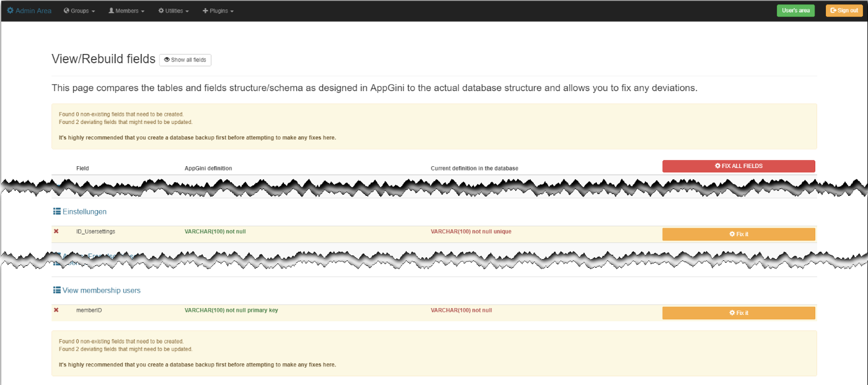The height and width of the screenshot is (385, 868).
Task: Click the 'AppGini definition' column header
Action: pos(208,168)
